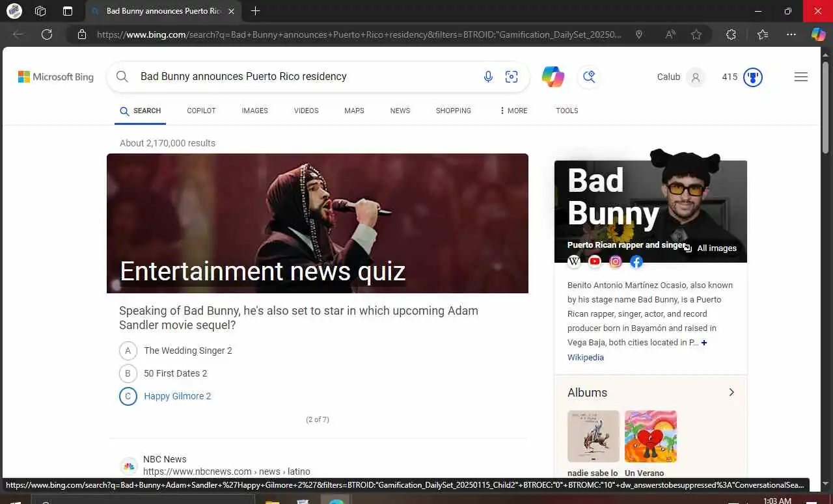Open Edge Copilot sidebar icon

point(818,34)
